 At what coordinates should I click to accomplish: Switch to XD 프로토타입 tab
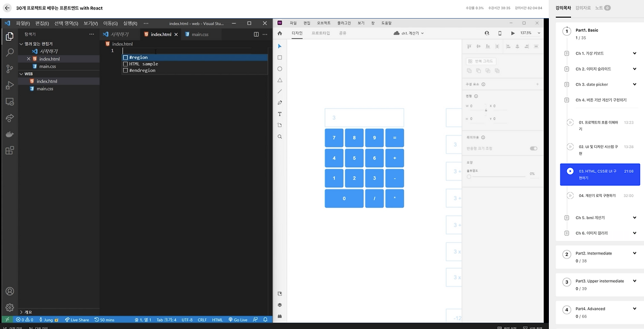pyautogui.click(x=320, y=33)
